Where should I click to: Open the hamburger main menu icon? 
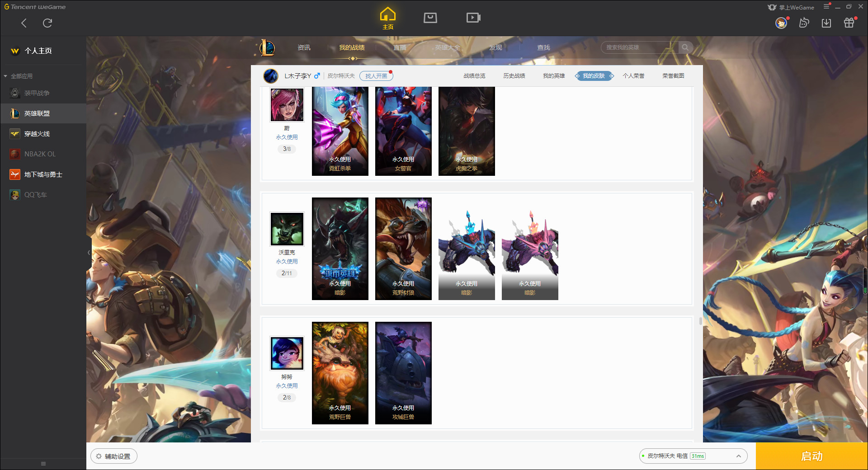click(826, 7)
